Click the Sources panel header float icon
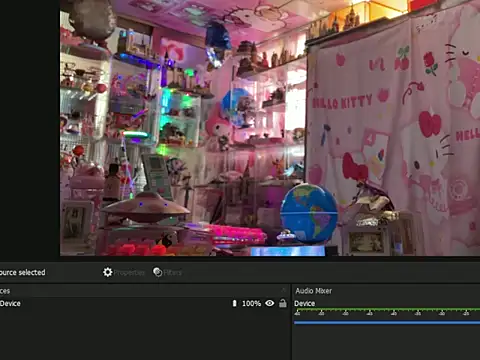 (284, 290)
